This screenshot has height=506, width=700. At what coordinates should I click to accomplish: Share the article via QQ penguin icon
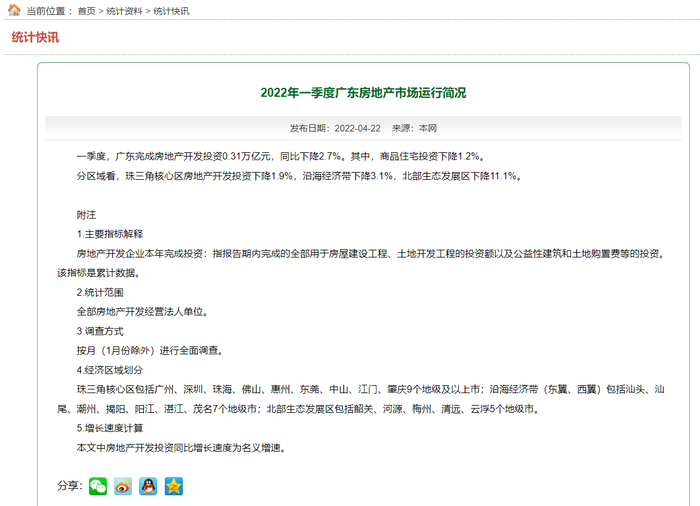(x=148, y=486)
